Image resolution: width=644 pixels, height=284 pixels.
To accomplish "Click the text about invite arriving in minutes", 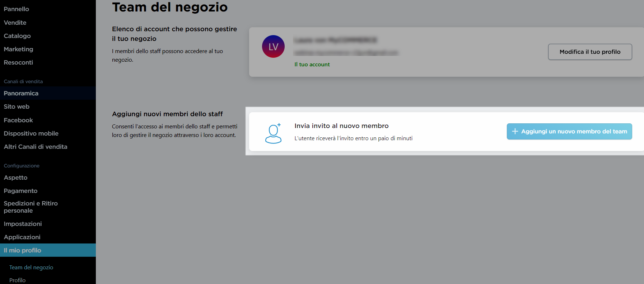I will (353, 138).
